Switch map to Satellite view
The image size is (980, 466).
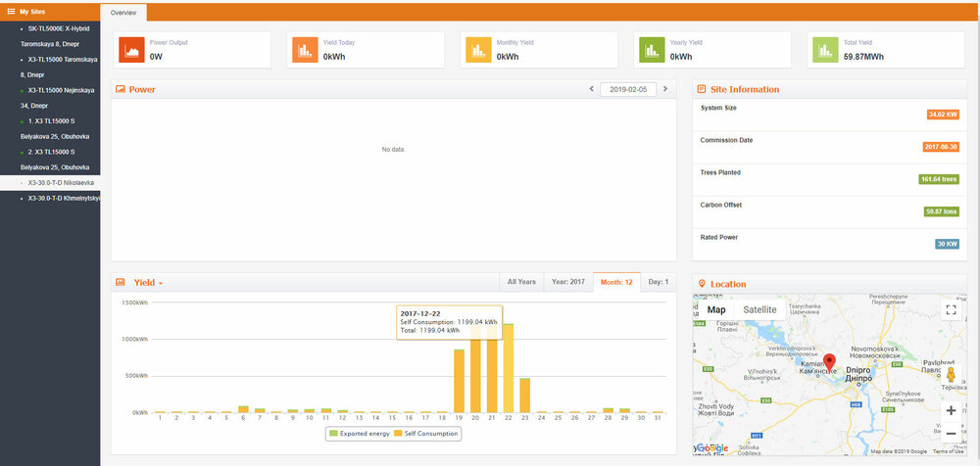[759, 309]
